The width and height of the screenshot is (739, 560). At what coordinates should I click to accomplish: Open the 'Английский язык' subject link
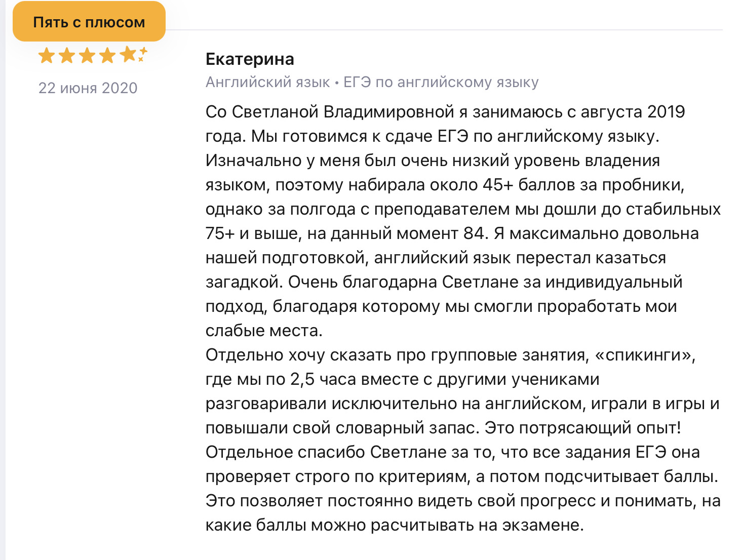tap(267, 83)
